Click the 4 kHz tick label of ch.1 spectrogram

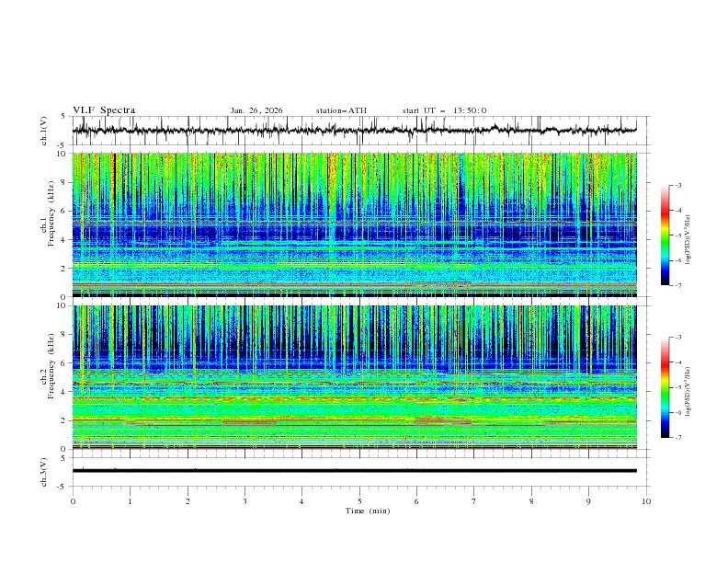click(64, 240)
